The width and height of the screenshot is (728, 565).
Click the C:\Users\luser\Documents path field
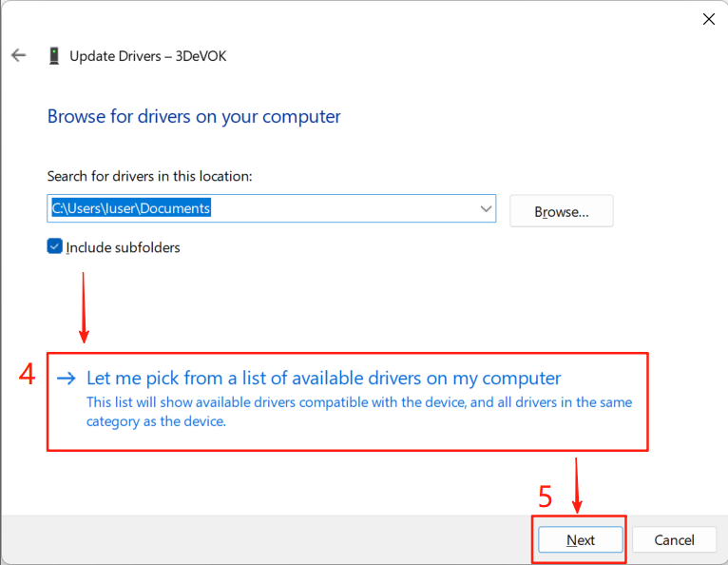271,208
